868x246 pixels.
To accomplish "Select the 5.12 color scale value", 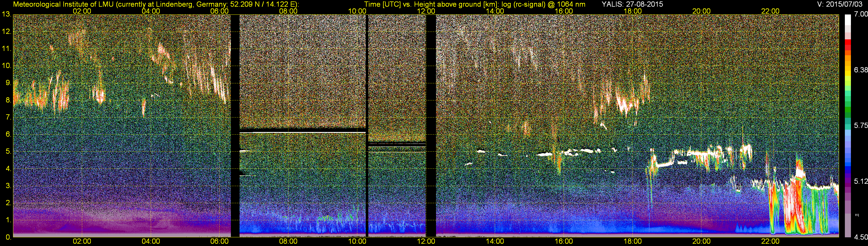I will [860, 181].
